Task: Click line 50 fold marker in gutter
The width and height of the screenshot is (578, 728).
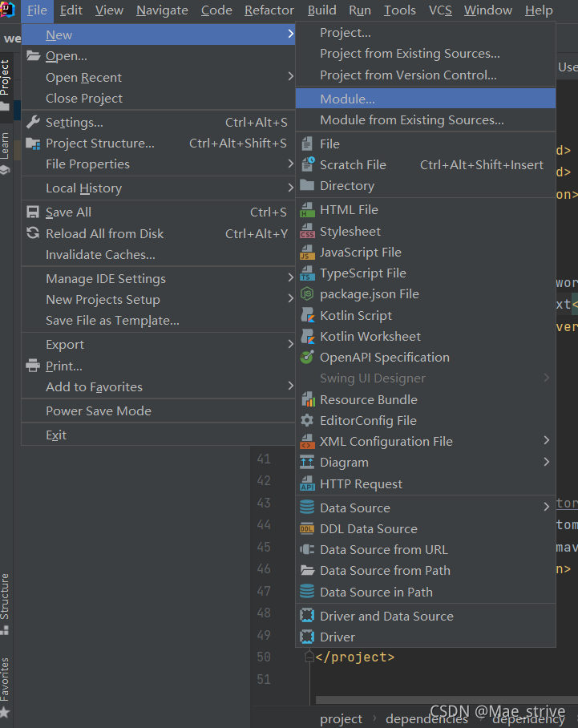Action: pyautogui.click(x=309, y=657)
